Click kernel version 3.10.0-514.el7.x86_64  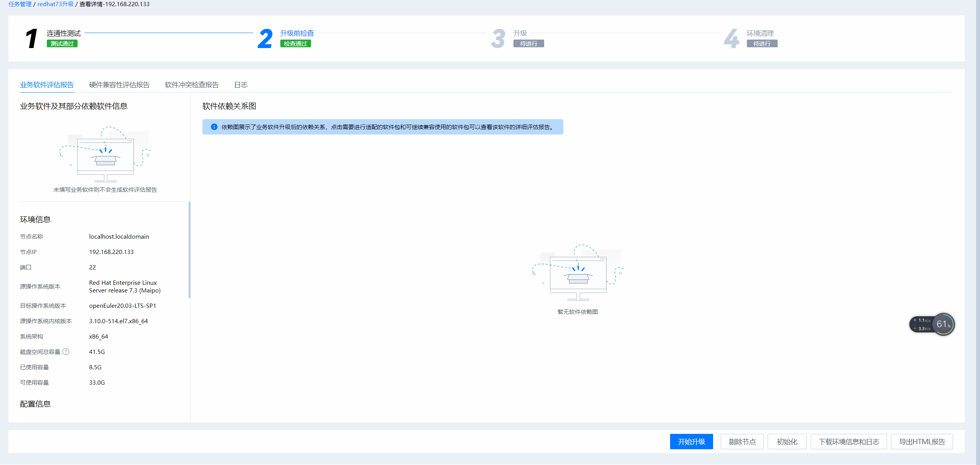[118, 321]
